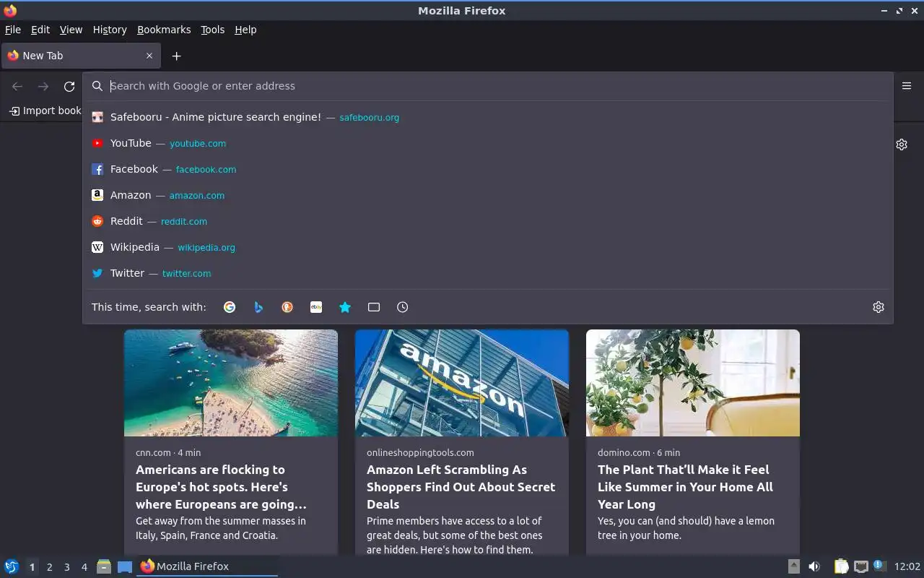Image resolution: width=924 pixels, height=578 pixels.
Task: Open the Firefox hamburger application menu
Action: click(x=907, y=86)
